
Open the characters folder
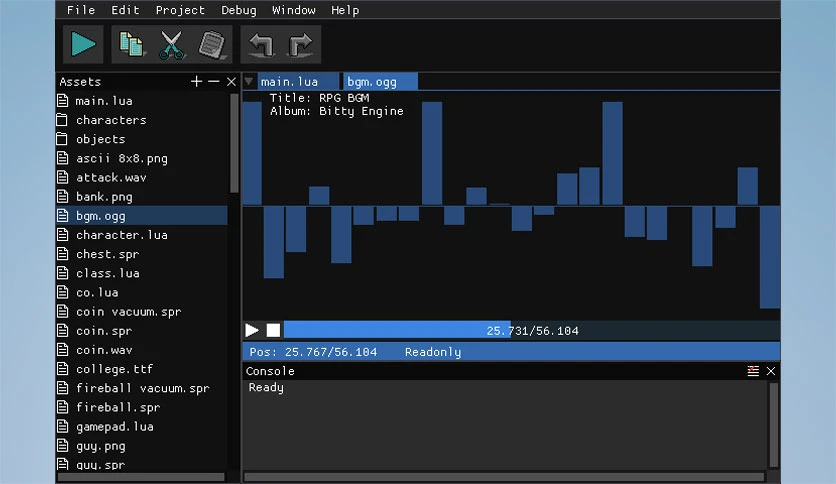(x=142, y=120)
